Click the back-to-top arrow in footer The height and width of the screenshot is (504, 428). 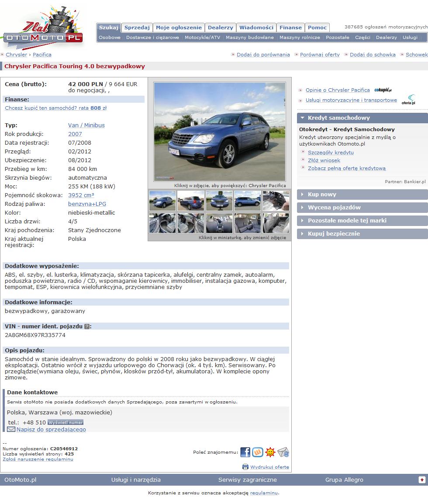(x=422, y=480)
